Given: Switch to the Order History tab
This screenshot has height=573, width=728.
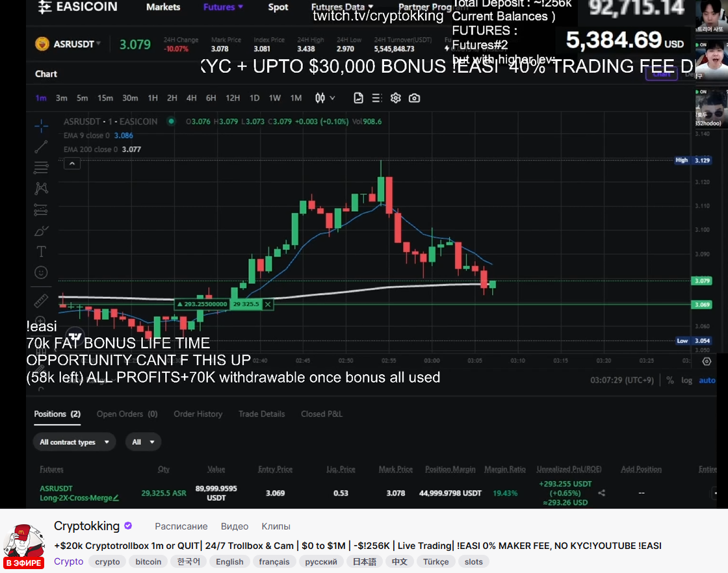Looking at the screenshot, I should tap(198, 414).
